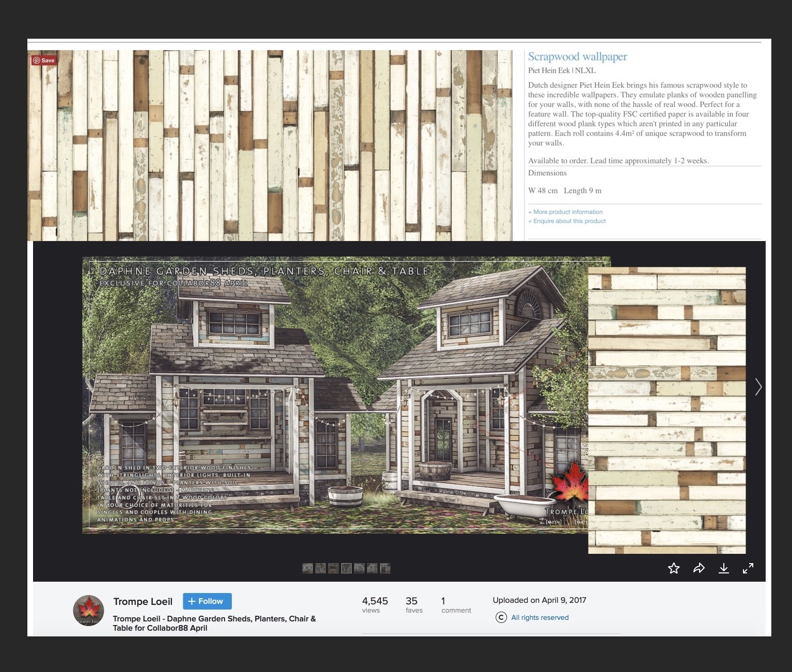
Task: Click the Daphne Garden Sheds main photo
Action: (336, 395)
